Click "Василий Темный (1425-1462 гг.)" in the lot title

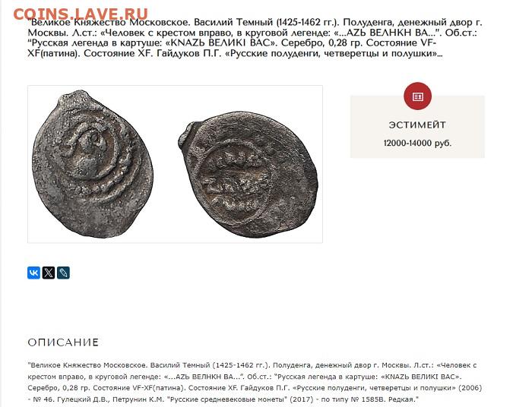click(x=267, y=23)
